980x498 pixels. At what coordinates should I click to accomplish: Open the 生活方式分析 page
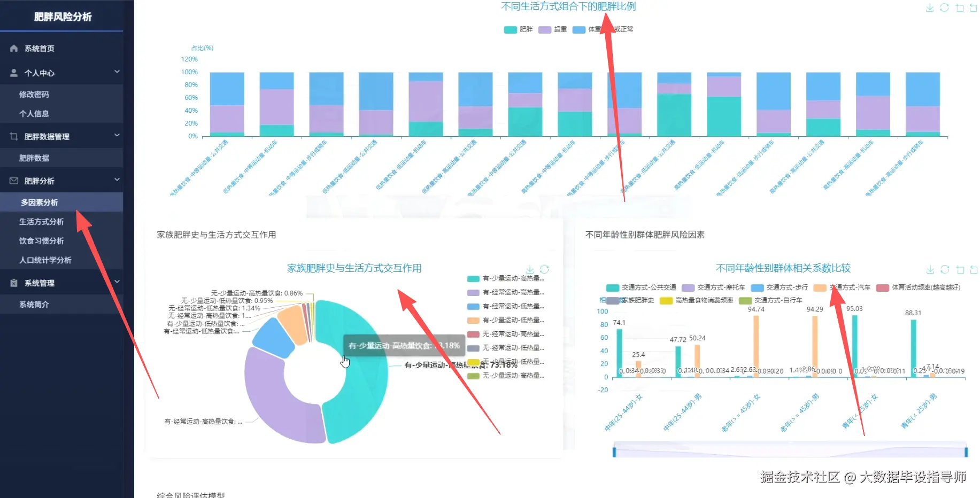coord(61,222)
